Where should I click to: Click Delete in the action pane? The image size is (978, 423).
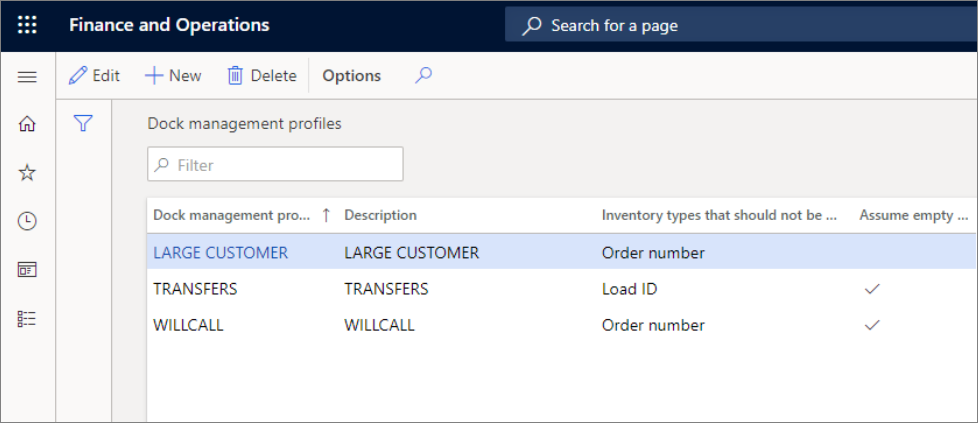coord(261,75)
